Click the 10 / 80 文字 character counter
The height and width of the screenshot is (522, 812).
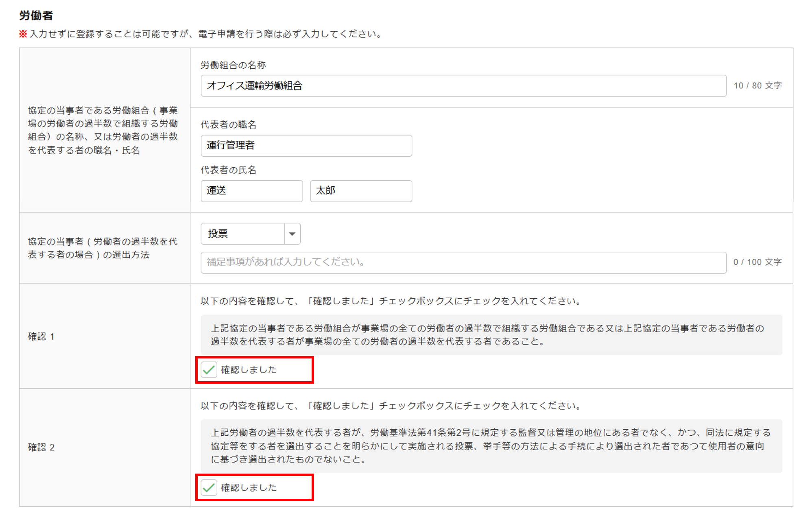click(757, 86)
